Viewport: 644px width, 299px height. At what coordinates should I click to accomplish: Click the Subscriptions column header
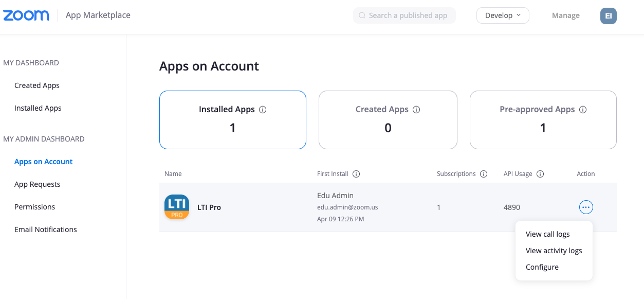coord(456,174)
